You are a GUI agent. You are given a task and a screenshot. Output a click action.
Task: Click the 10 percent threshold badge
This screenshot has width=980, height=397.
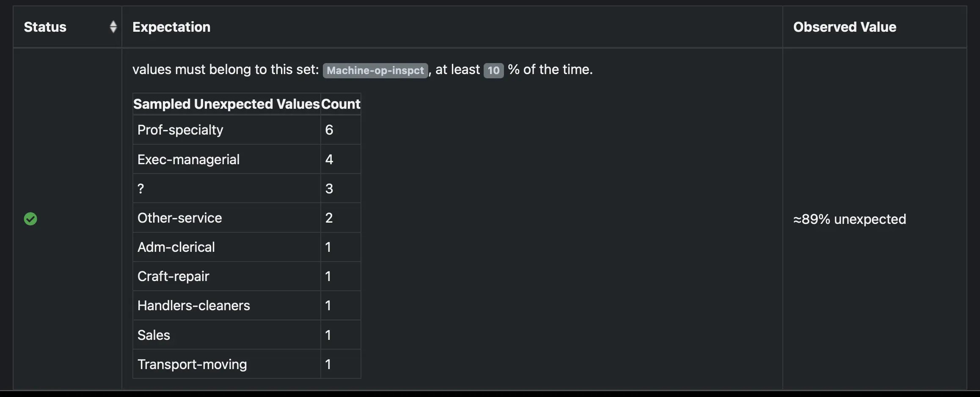pos(493,70)
